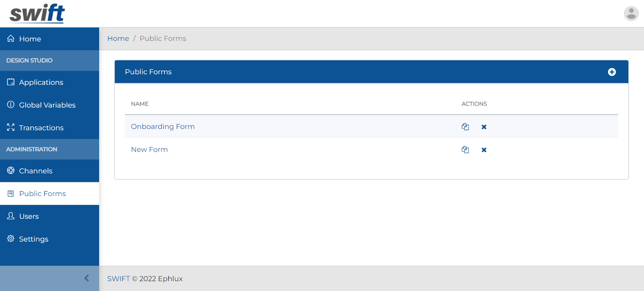Open Settings in the sidebar
The height and width of the screenshot is (291, 644).
[x=33, y=239]
